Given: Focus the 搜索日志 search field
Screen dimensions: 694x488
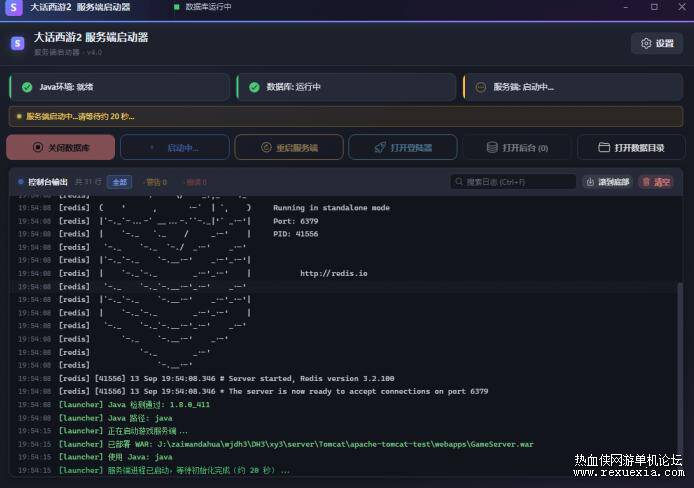Looking at the screenshot, I should 513,182.
